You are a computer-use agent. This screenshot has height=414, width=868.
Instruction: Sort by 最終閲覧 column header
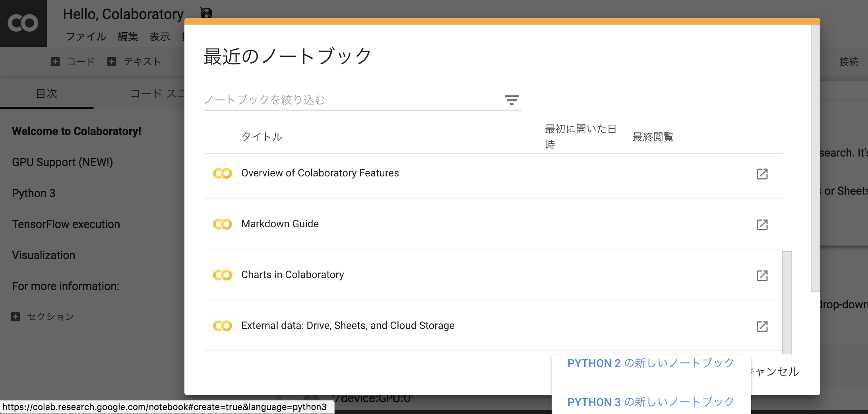(653, 137)
